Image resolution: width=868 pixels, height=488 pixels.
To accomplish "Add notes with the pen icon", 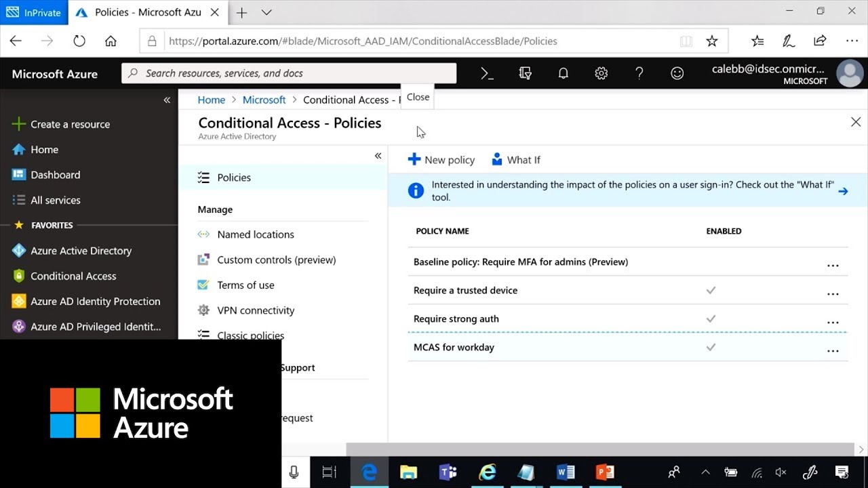I will point(789,41).
